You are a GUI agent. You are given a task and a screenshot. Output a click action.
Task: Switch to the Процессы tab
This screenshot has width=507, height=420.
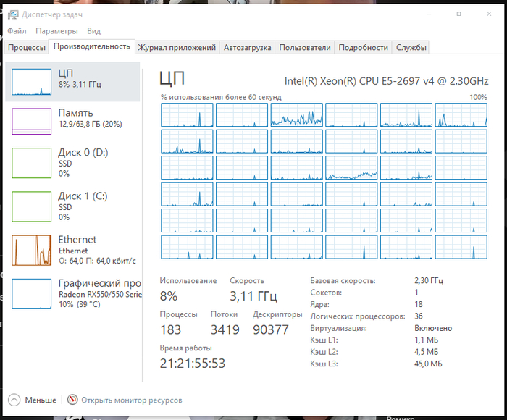[27, 48]
